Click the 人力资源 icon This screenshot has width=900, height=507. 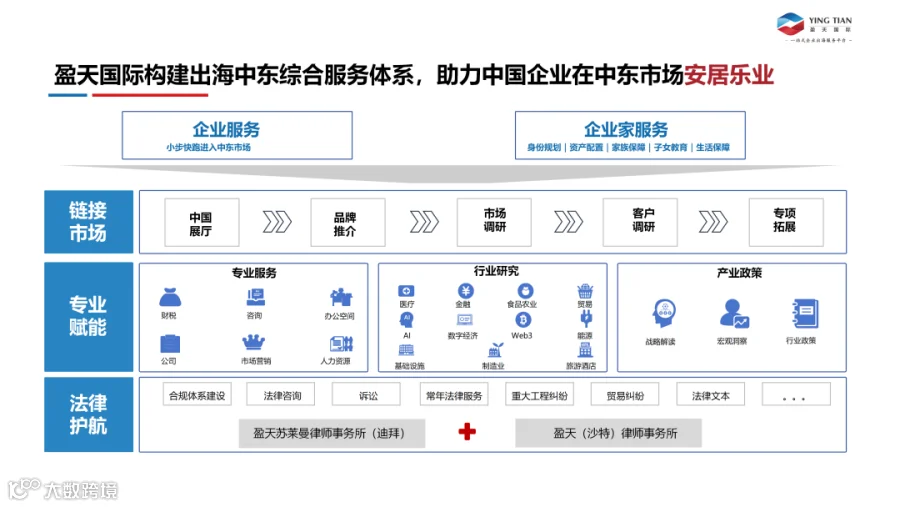341,343
